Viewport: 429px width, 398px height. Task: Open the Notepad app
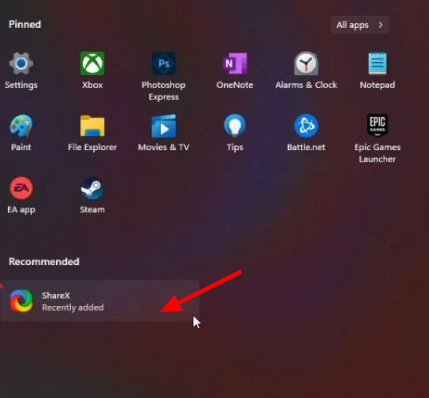[x=377, y=70]
